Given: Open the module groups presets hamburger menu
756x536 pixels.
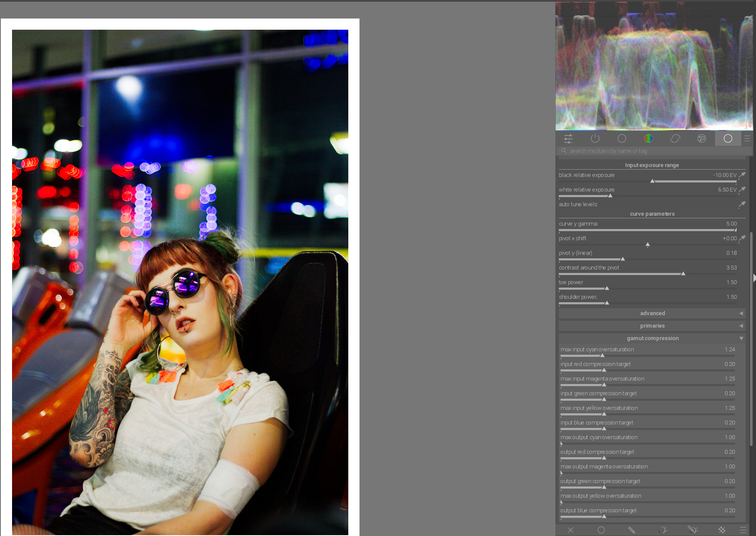Looking at the screenshot, I should pos(747,139).
